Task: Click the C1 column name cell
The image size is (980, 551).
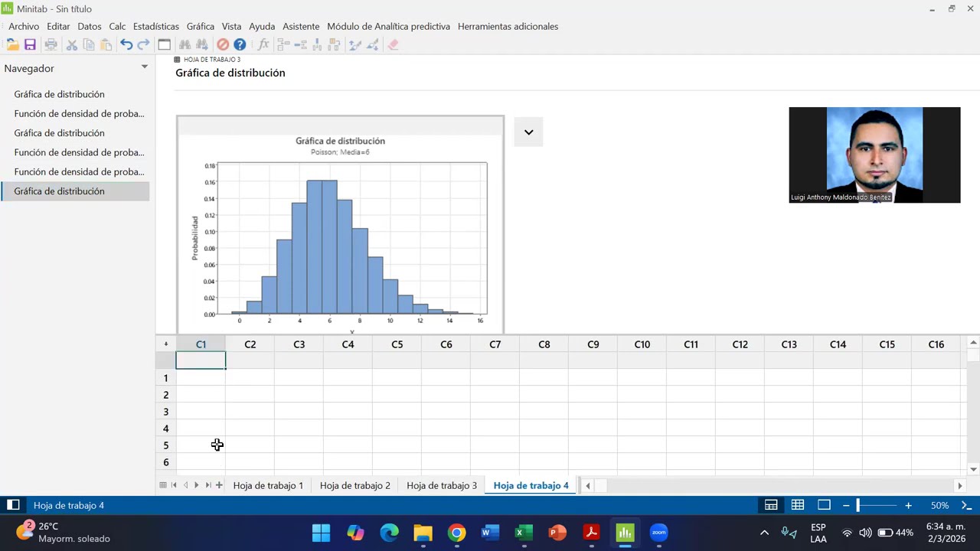Action: [201, 360]
